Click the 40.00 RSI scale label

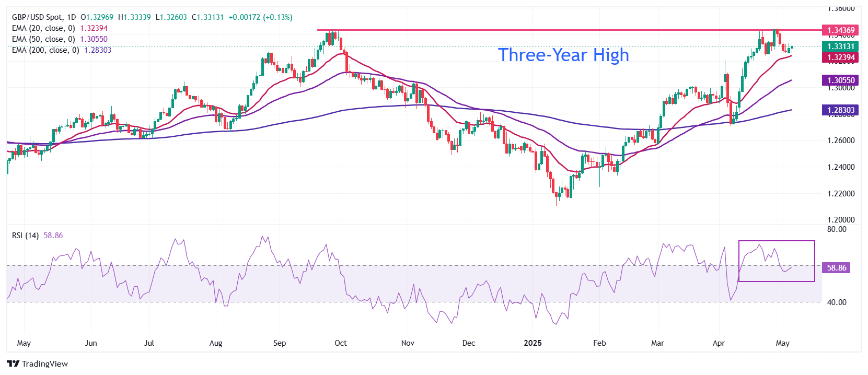[837, 302]
